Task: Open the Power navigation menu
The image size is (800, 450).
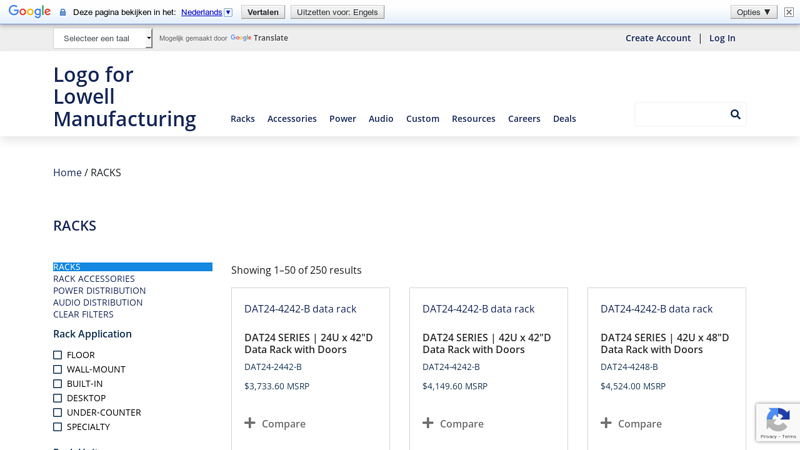Action: pos(342,118)
